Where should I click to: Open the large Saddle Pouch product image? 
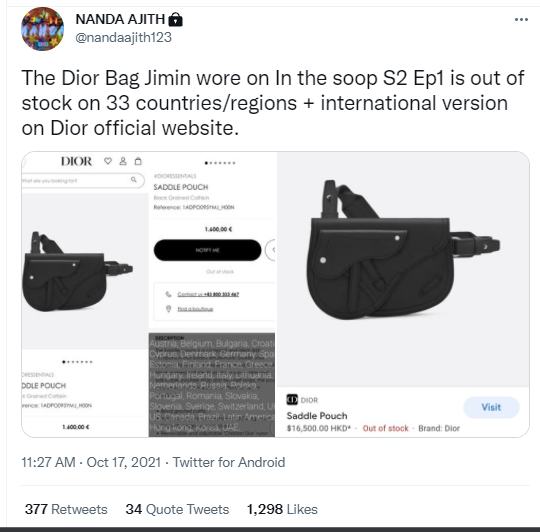403,269
